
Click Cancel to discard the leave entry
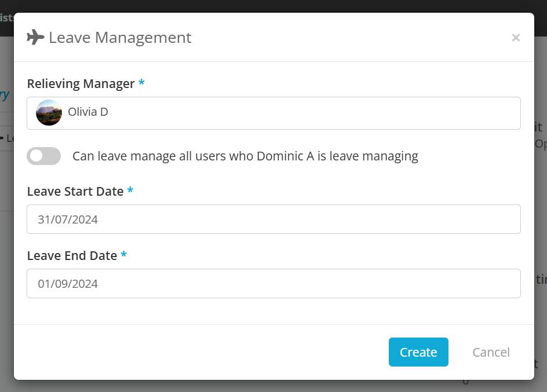[491, 352]
